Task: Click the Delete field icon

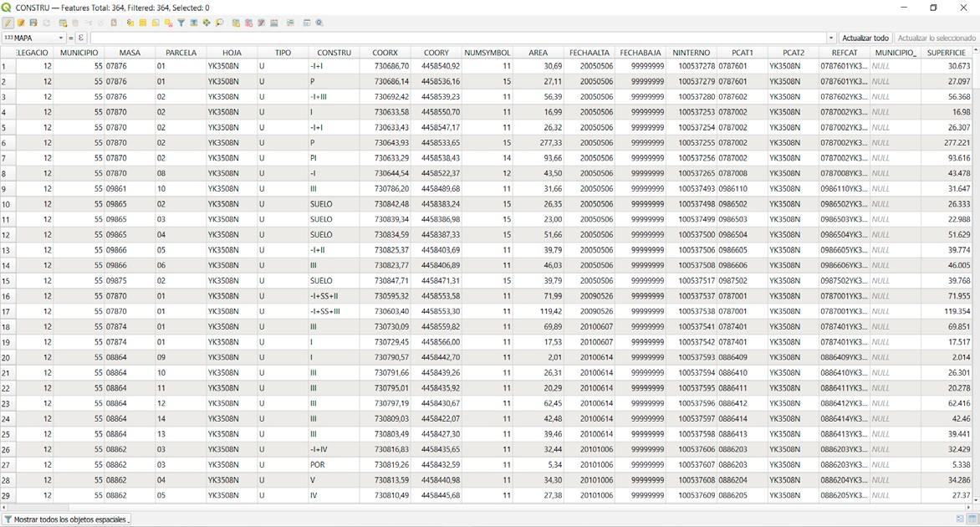Action: tap(248, 23)
